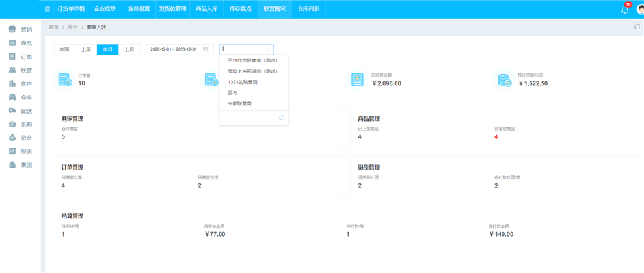Click the 待付款处理/笔 count 2
Viewport: 644px width, 273px height.
click(x=496, y=185)
